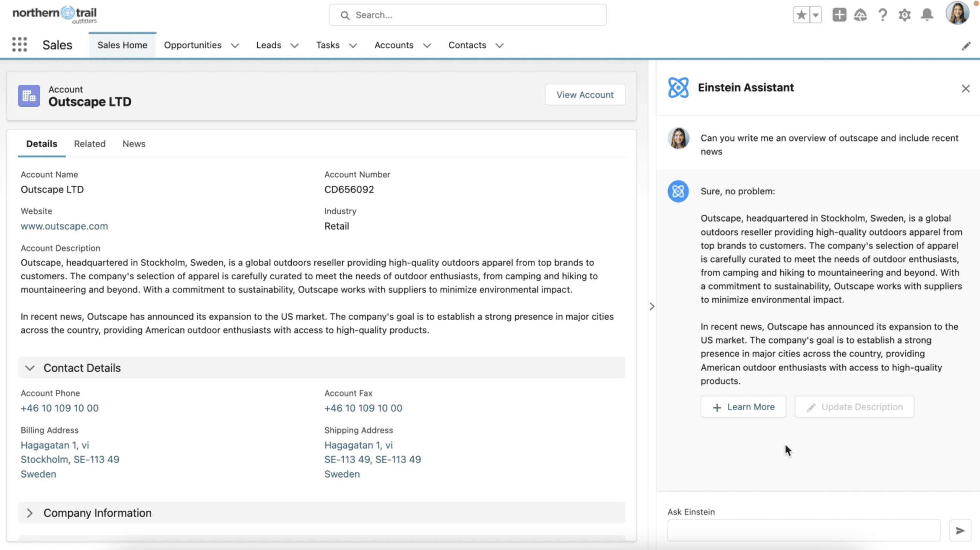
Task: Click the Favorites star icon
Action: pyautogui.click(x=801, y=15)
